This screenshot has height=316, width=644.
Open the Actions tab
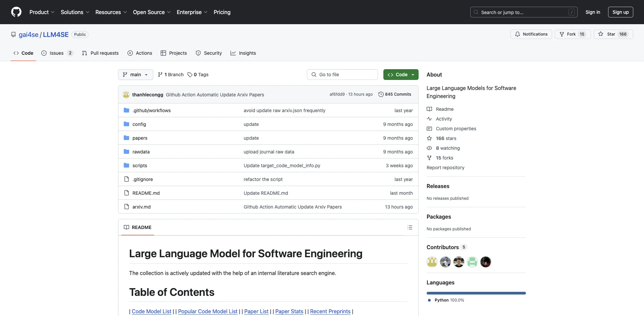(x=140, y=53)
